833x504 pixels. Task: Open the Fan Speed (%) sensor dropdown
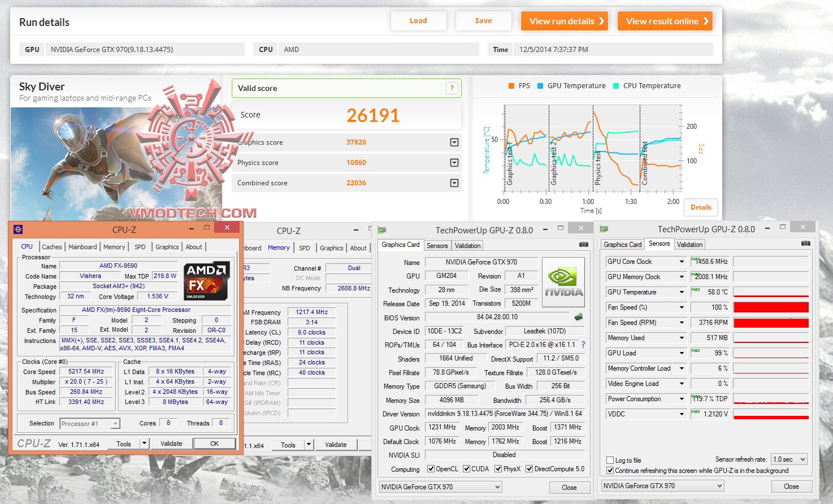point(682,307)
